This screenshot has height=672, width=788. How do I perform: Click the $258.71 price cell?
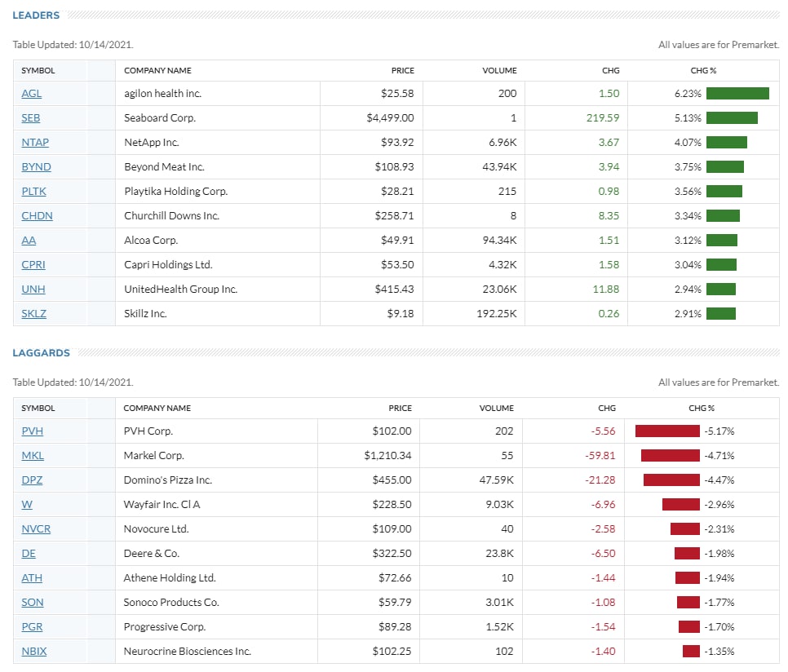[394, 216]
